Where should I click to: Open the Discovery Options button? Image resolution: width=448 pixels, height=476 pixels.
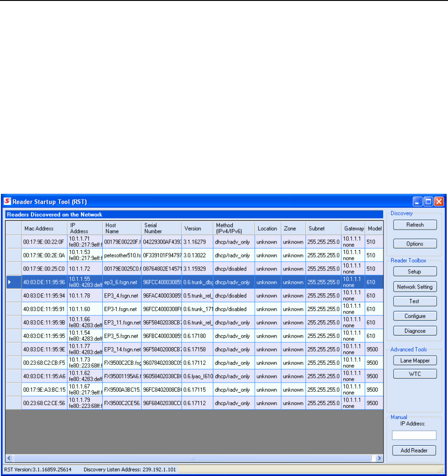click(415, 244)
